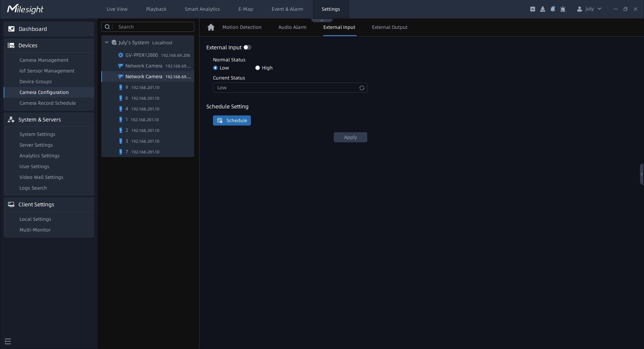The height and width of the screenshot is (349, 644).
Task: Open the system monitor icon in the top bar
Action: (x=532, y=9)
